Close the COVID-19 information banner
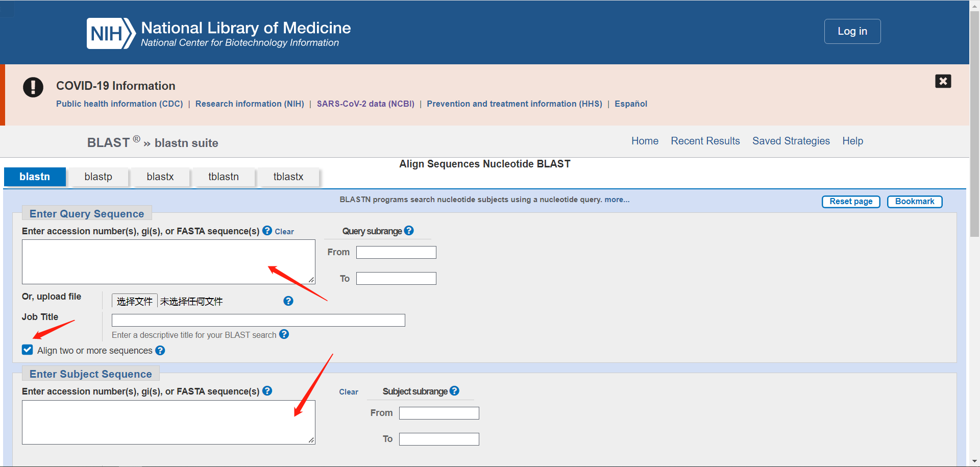The width and height of the screenshot is (980, 467). [x=943, y=81]
